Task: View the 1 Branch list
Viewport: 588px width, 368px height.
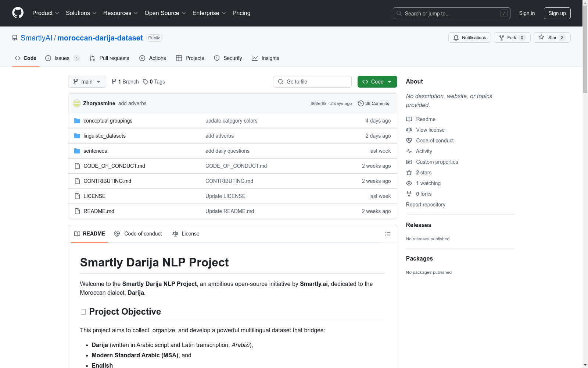Action: [125, 82]
